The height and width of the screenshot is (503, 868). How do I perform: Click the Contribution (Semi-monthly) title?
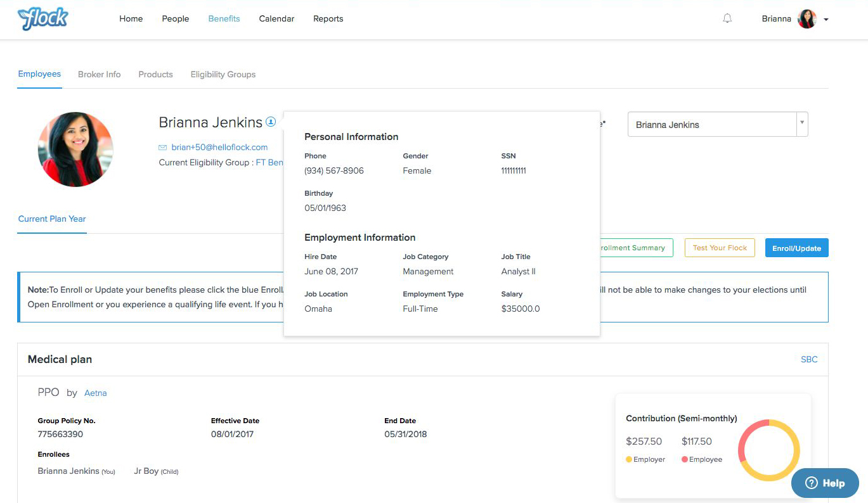pyautogui.click(x=682, y=419)
